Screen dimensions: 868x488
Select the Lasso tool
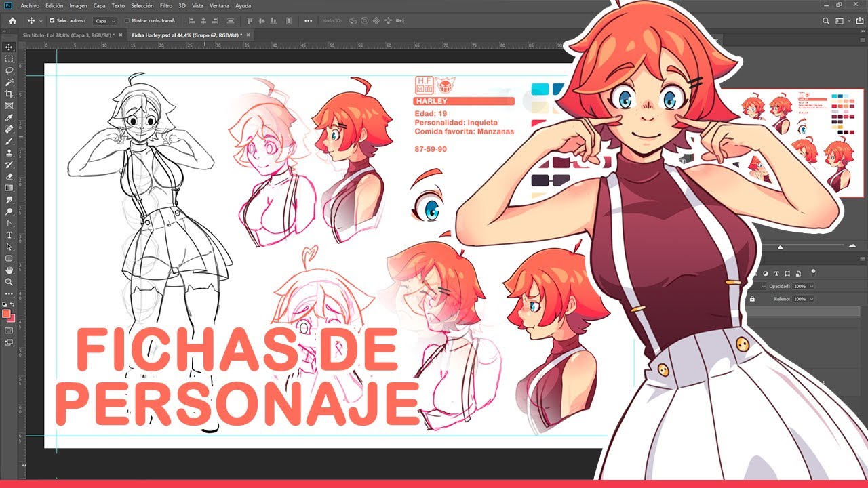[9, 70]
